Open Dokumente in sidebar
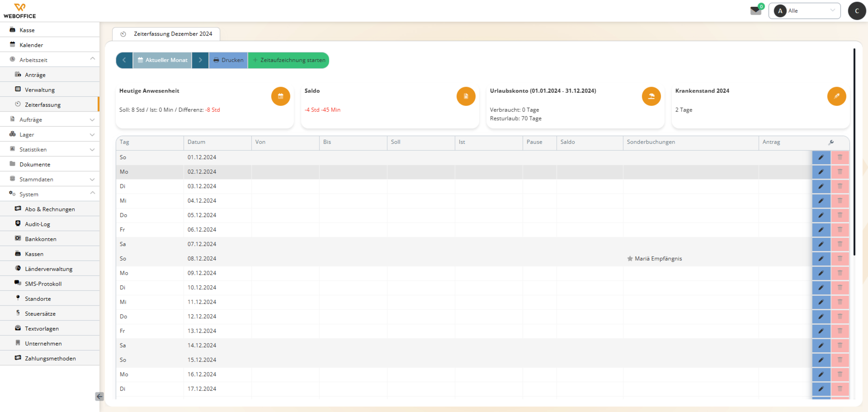868x412 pixels. click(50, 164)
